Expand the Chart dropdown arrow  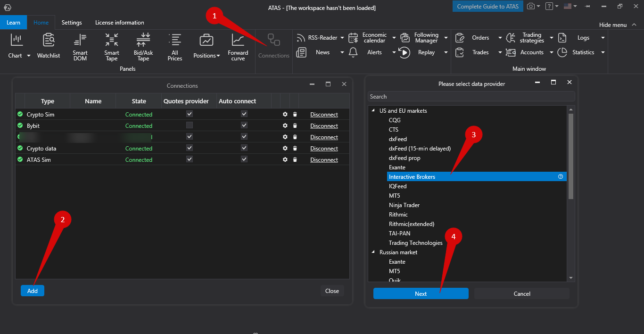point(28,56)
